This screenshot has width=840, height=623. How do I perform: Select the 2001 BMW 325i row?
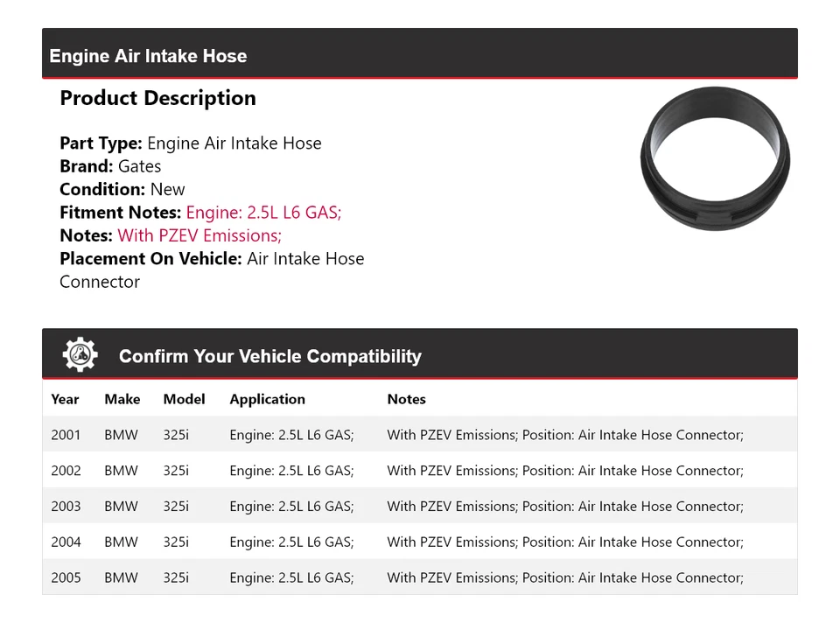coord(419,435)
